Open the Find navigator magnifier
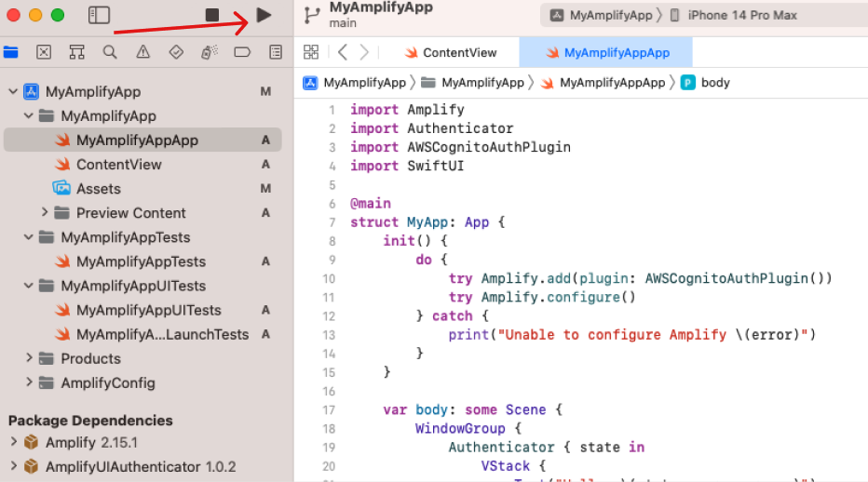868x482 pixels. (110, 52)
